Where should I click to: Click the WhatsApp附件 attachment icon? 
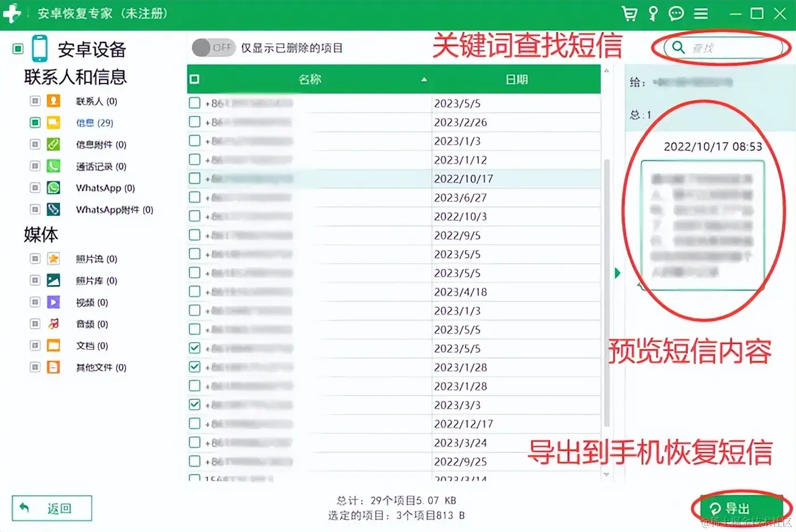pos(53,209)
